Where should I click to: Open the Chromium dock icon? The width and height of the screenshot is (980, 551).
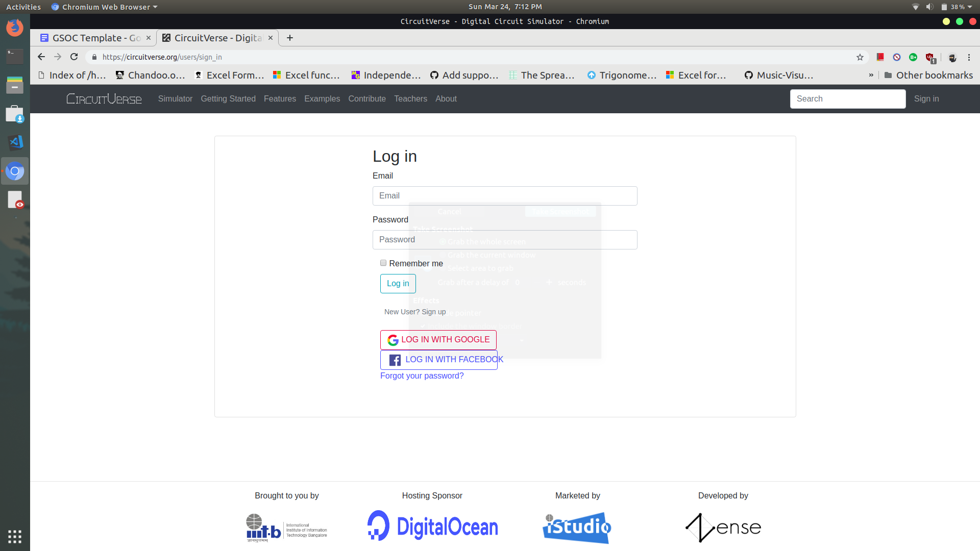point(15,171)
